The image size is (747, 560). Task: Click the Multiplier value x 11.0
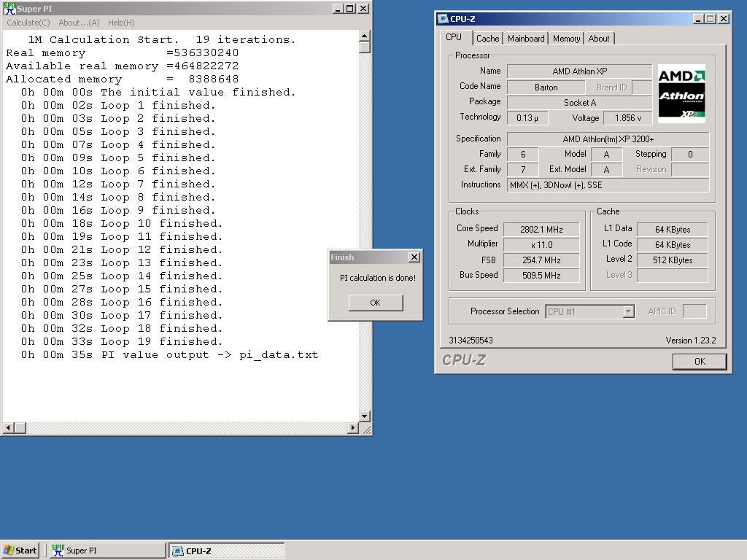[x=541, y=245]
